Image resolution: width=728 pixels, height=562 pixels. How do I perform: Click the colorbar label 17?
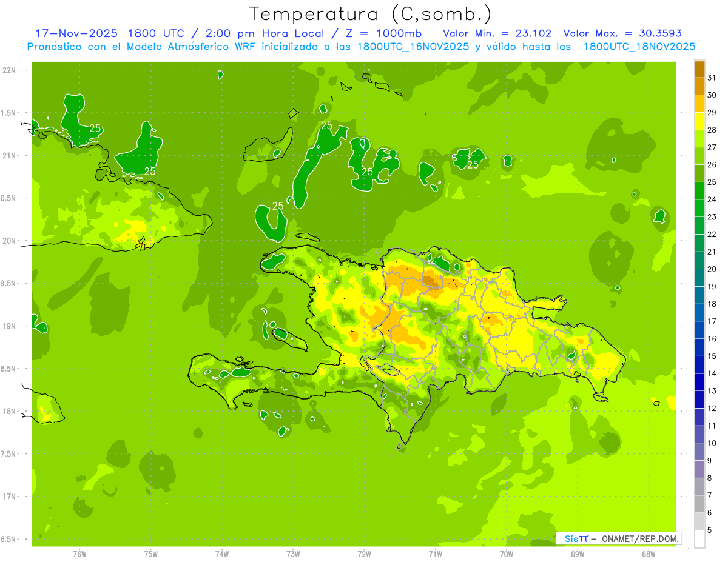(712, 321)
